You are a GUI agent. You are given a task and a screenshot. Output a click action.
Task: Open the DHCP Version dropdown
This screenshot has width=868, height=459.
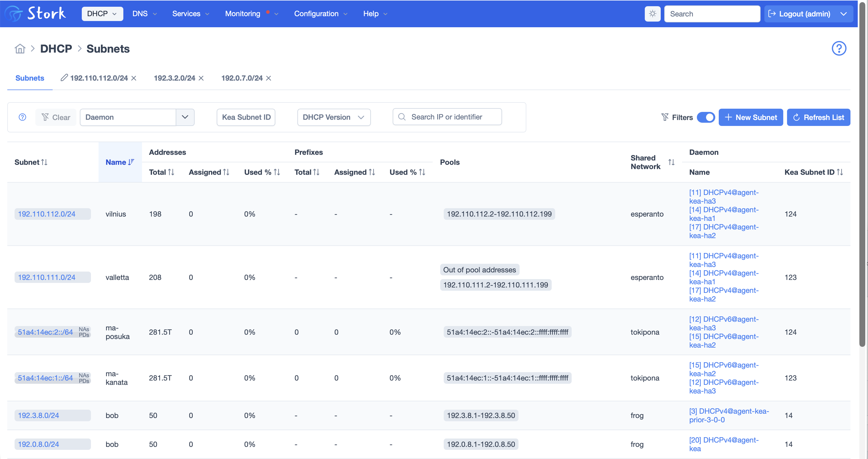pos(334,117)
